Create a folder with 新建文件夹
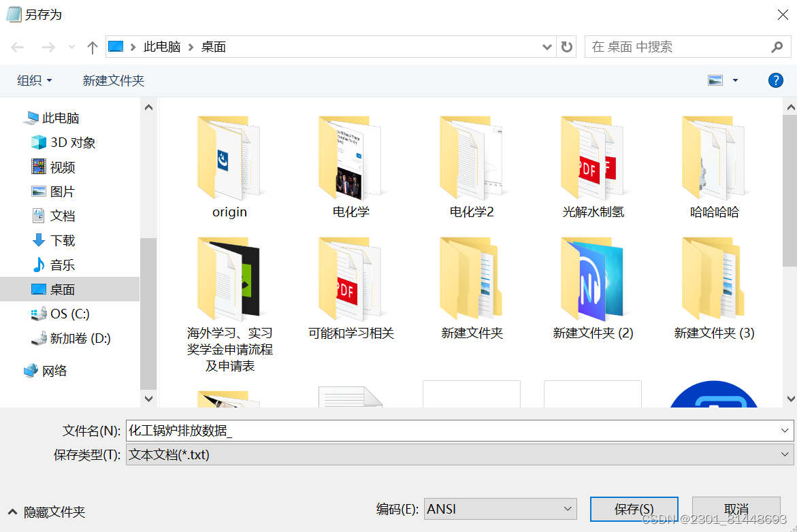The width and height of the screenshot is (797, 532). [113, 80]
